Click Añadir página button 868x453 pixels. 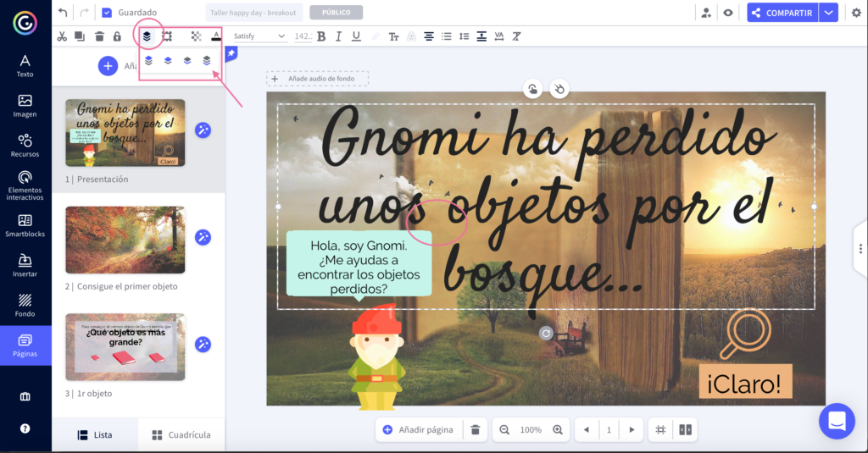click(417, 430)
